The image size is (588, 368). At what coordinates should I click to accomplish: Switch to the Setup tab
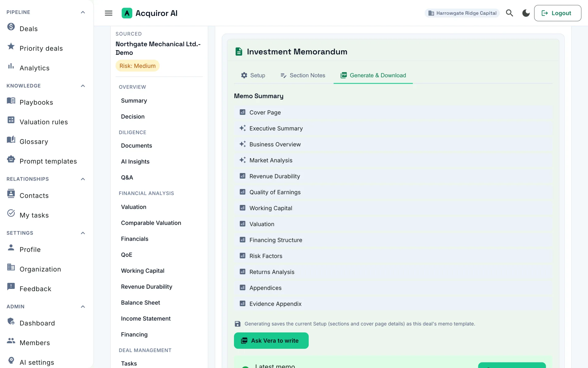point(253,75)
